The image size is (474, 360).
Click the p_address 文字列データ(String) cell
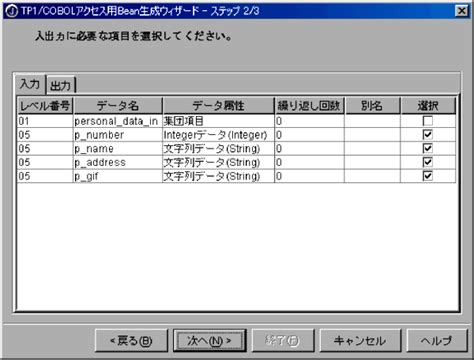[x=218, y=162]
